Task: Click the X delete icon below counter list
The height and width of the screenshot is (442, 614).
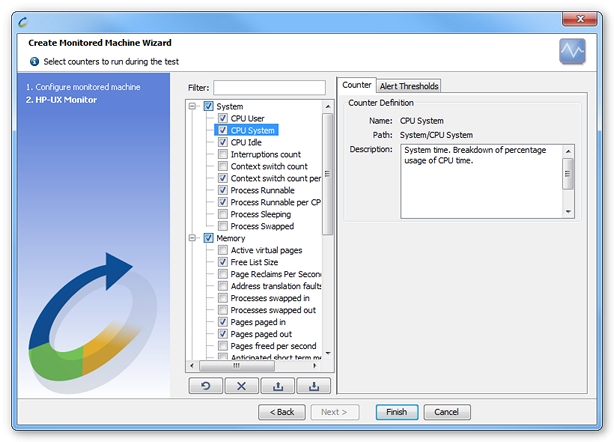Action: click(x=242, y=386)
